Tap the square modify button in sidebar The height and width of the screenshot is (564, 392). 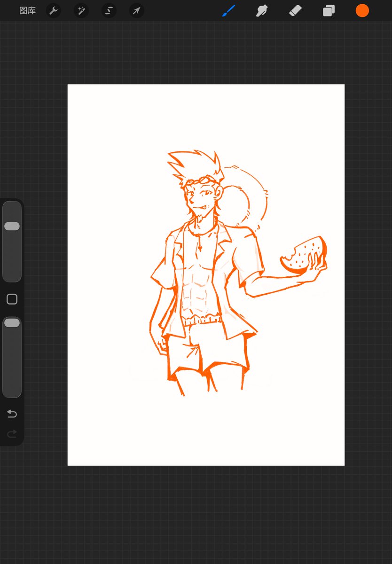(12, 299)
